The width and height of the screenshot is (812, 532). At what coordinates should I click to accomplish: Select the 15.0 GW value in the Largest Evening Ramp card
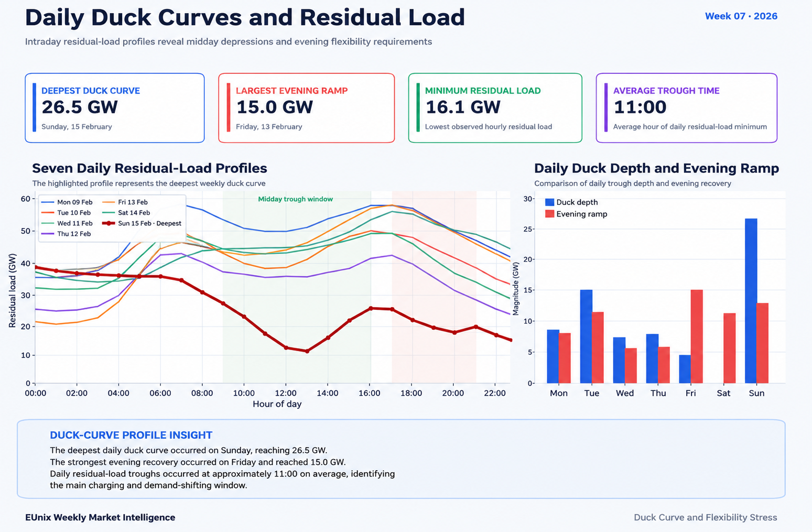[275, 107]
